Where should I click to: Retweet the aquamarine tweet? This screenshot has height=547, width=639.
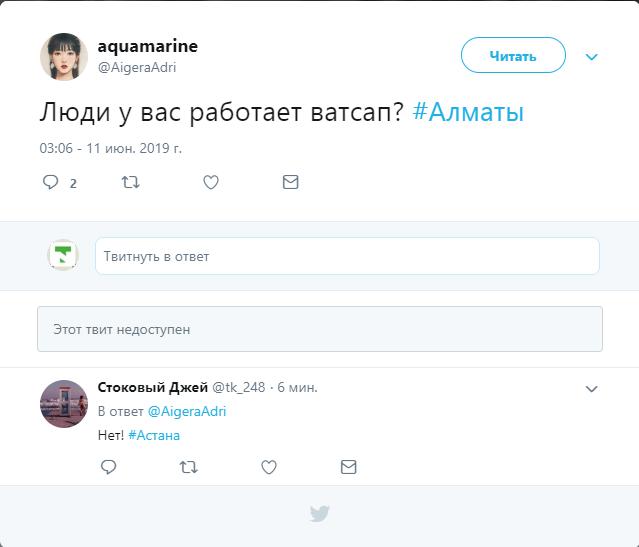click(130, 182)
